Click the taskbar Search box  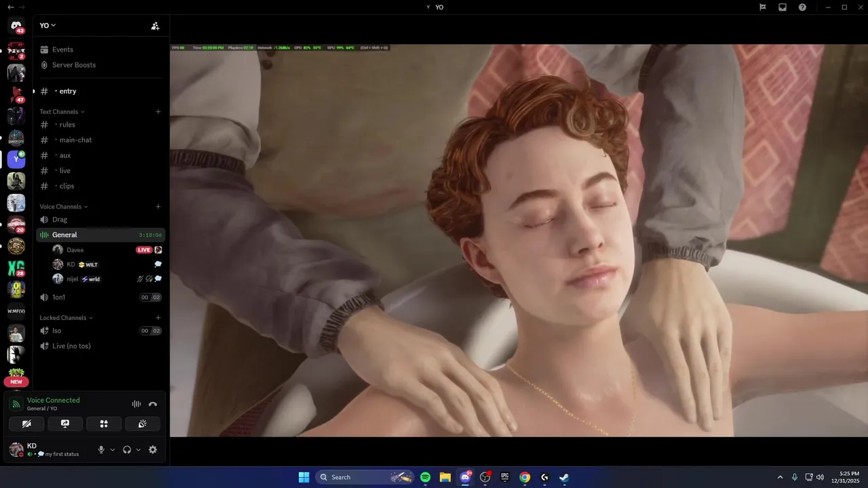366,477
